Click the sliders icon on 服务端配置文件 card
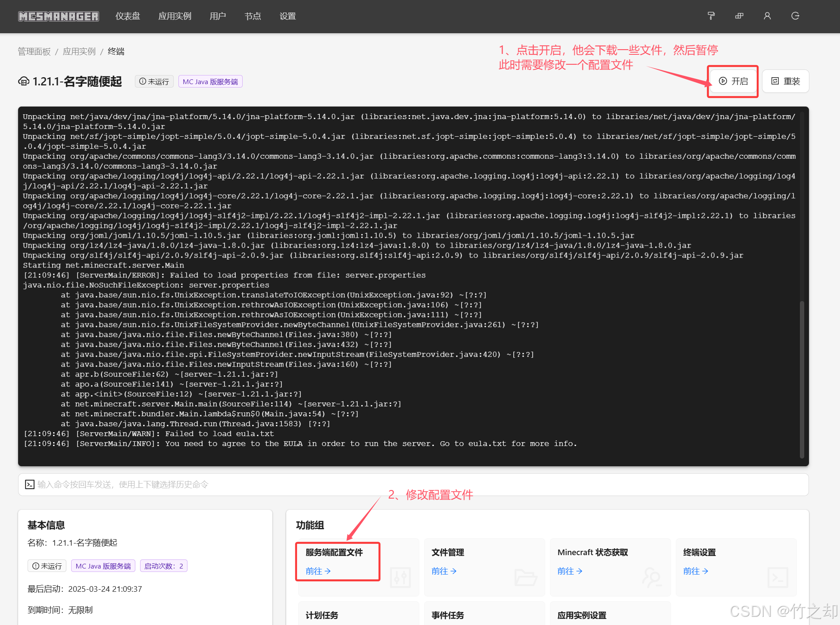The image size is (840, 625). point(400,578)
